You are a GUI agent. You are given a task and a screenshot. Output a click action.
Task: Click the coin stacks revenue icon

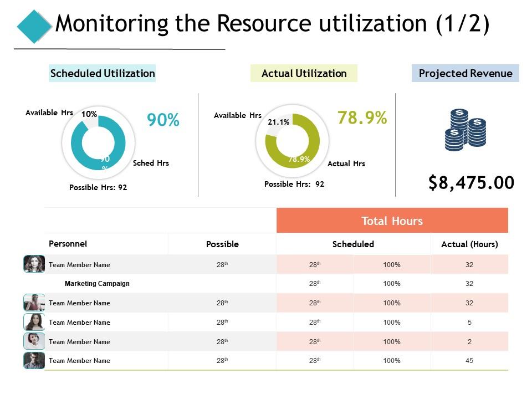[465, 130]
